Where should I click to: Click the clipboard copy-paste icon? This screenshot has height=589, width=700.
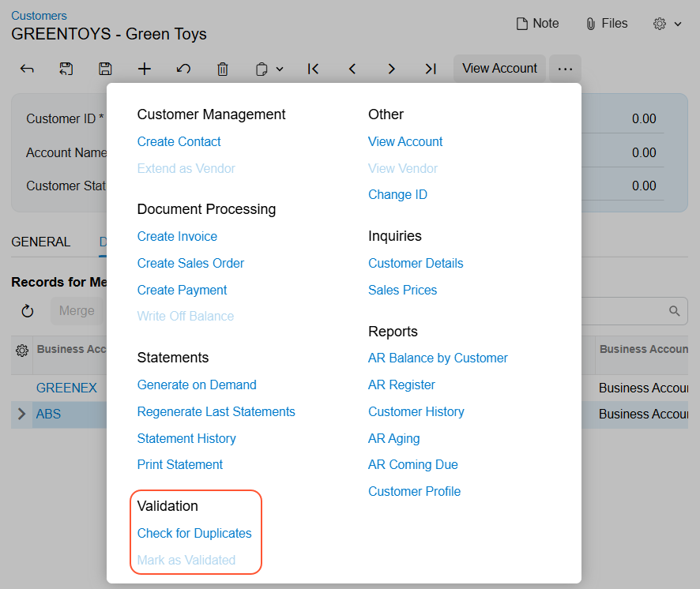tap(262, 69)
